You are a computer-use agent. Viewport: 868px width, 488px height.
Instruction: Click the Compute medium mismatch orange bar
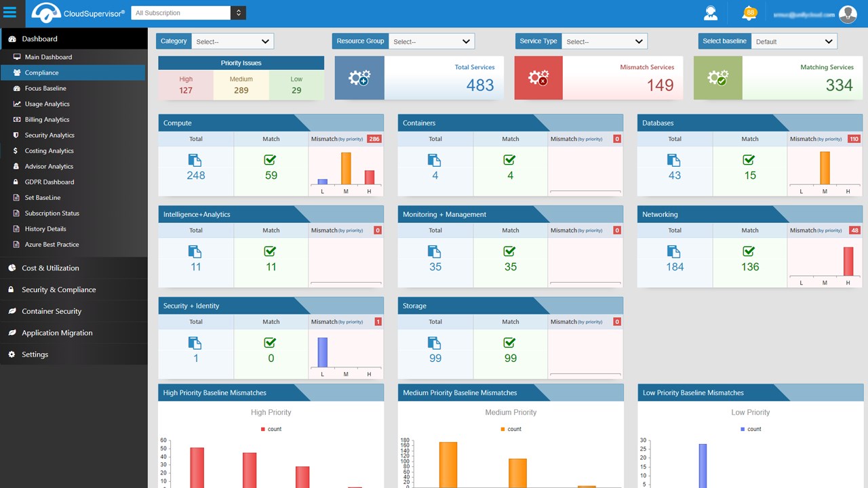tap(346, 168)
